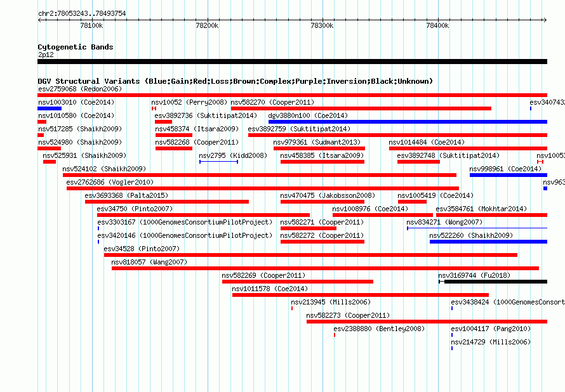Click the nsv525931 (Shaikh2009) label
This screenshot has height=392, width=565.
pos(84,155)
